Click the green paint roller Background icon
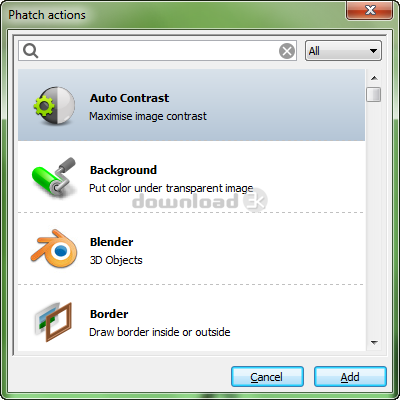Screen dimensions: 400x400 [54, 177]
